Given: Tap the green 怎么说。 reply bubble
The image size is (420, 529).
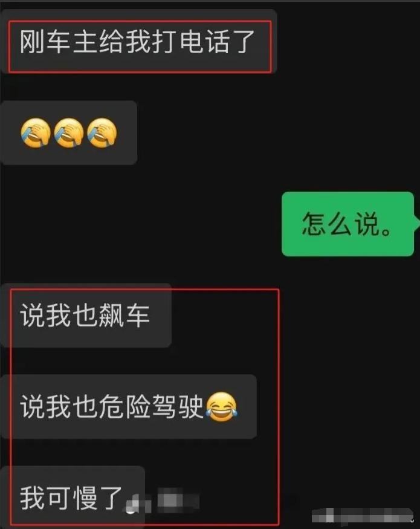Looking at the screenshot, I should click(348, 224).
